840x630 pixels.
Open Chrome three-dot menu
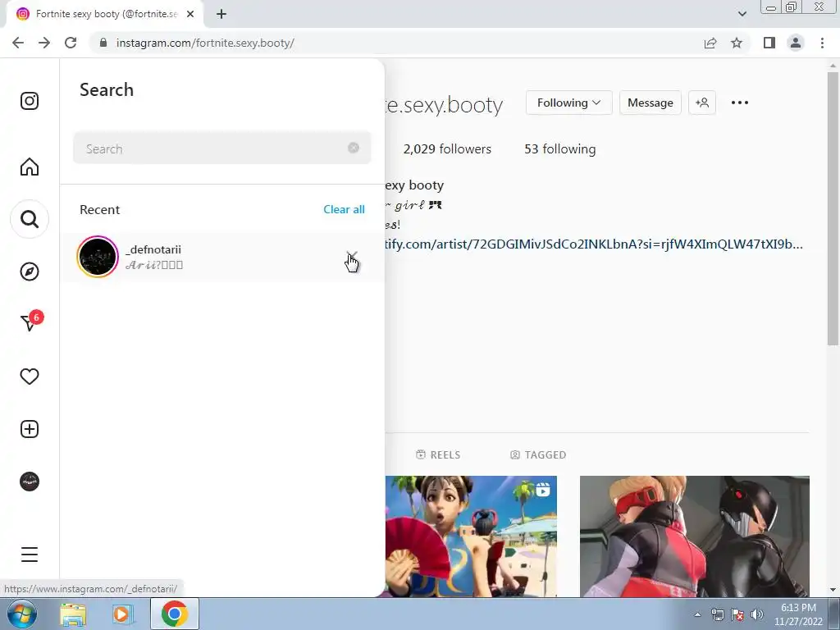pyautogui.click(x=822, y=43)
